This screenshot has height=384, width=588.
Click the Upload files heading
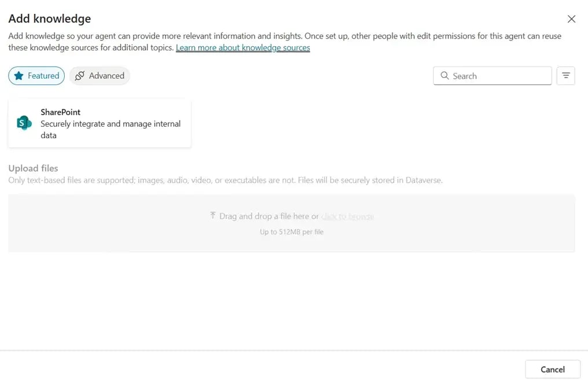[x=33, y=168]
